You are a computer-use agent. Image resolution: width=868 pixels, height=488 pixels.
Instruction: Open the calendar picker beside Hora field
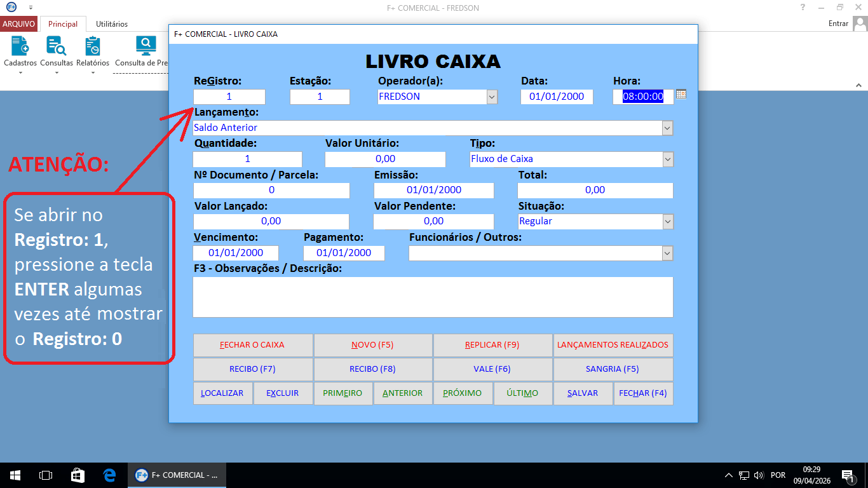coord(681,93)
